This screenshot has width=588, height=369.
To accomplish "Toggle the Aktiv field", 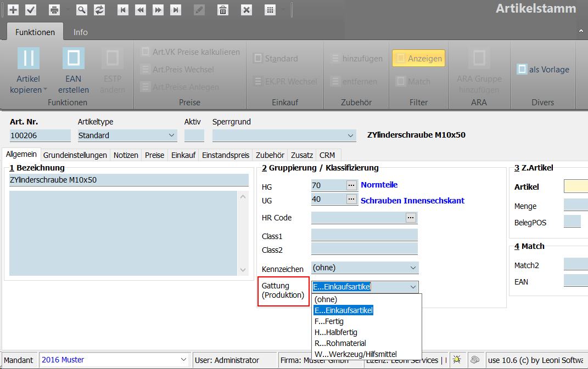I will pyautogui.click(x=194, y=135).
